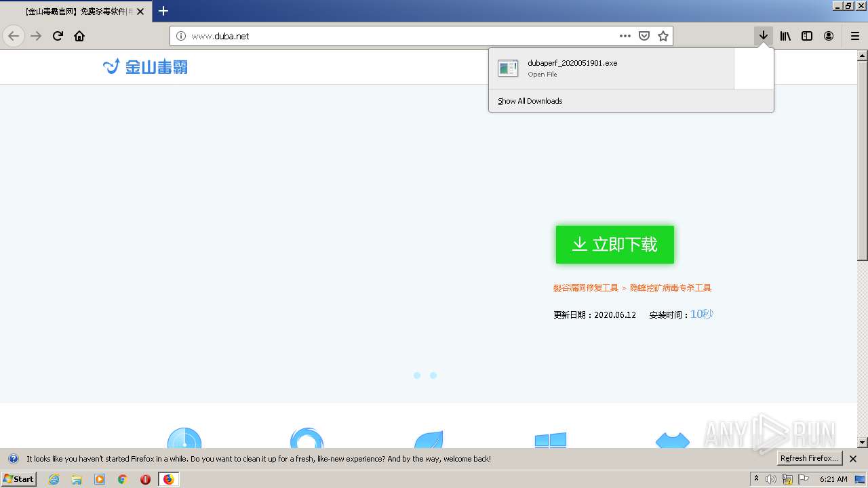Image resolution: width=868 pixels, height=488 pixels.
Task: Open the 裂谷漏洞修复工具 link
Action: pyautogui.click(x=586, y=288)
